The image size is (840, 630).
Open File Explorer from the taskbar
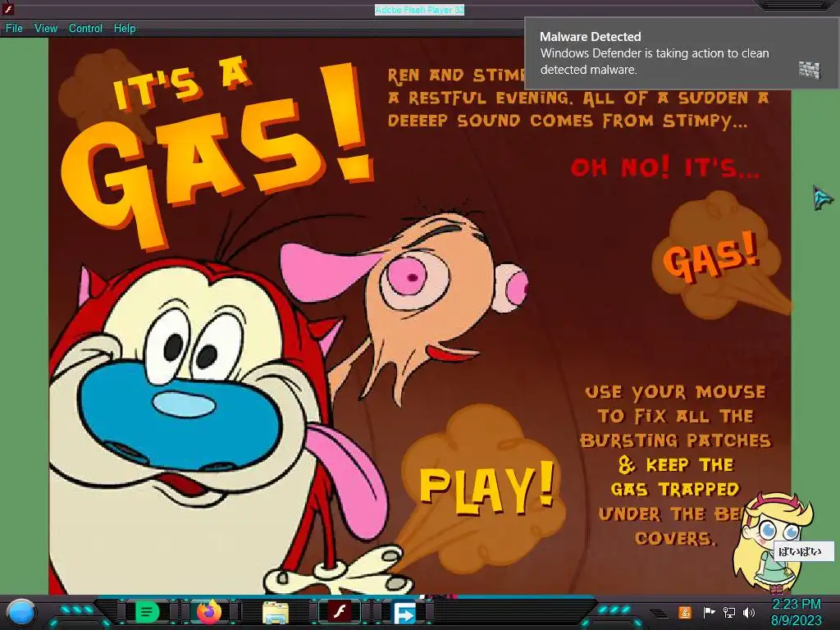(276, 612)
